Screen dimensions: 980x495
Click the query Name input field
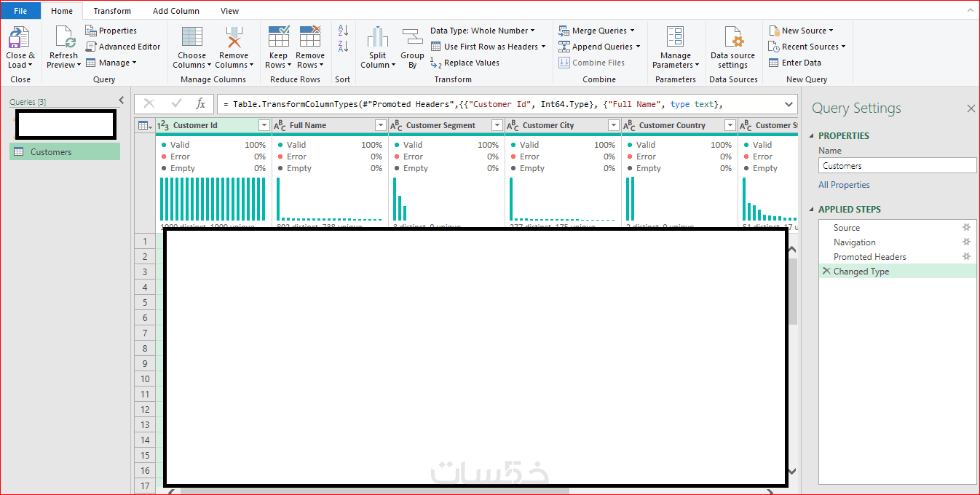coord(897,166)
